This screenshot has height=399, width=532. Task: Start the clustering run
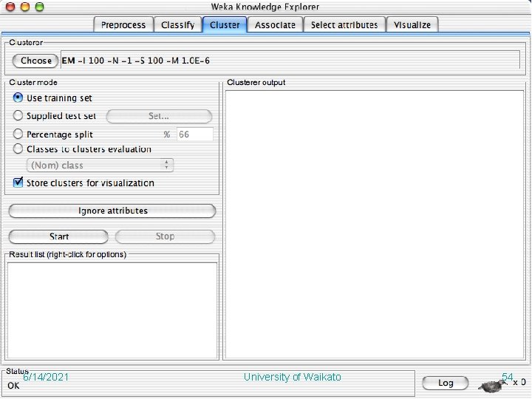tap(58, 236)
